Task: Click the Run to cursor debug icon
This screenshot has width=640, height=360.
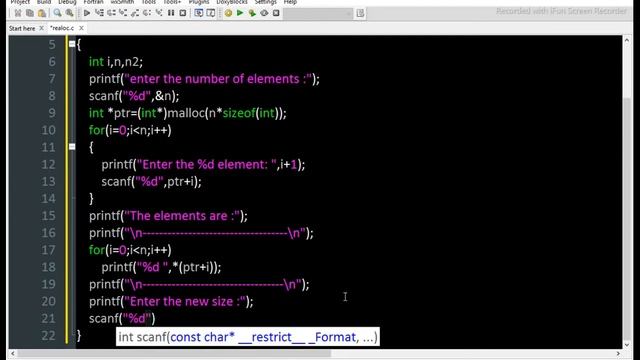Action: point(99,13)
